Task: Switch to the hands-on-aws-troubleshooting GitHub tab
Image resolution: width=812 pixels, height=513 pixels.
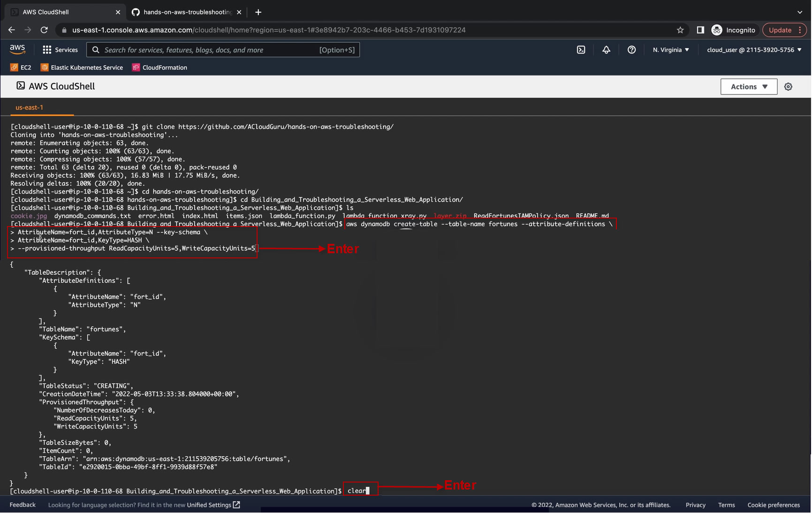Action: [187, 12]
